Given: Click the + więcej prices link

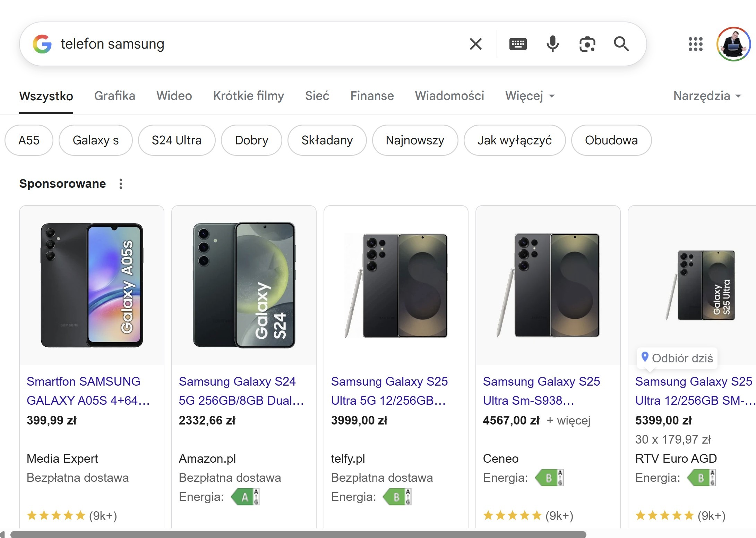Looking at the screenshot, I should coord(568,420).
